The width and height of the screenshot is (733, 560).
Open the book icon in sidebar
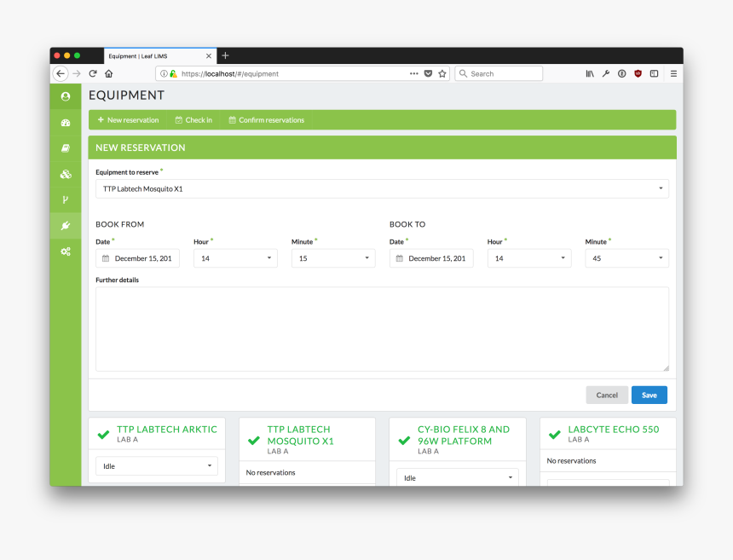pos(66,148)
